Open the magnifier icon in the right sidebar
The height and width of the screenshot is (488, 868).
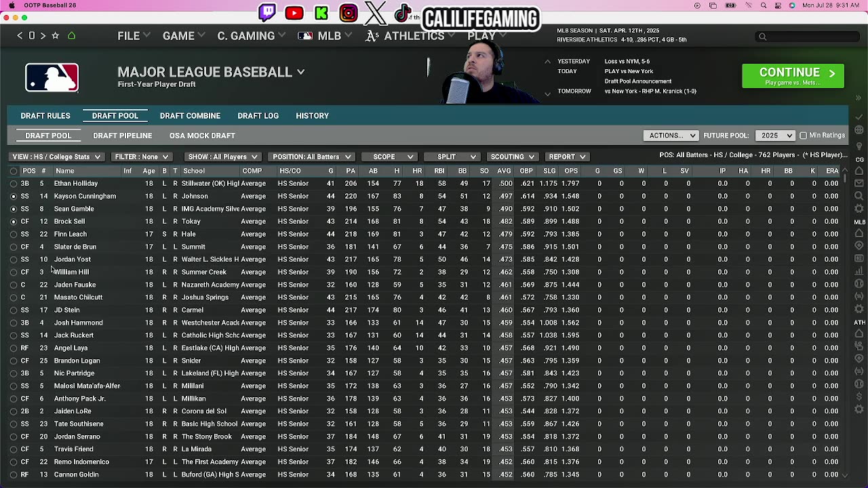coord(860,196)
